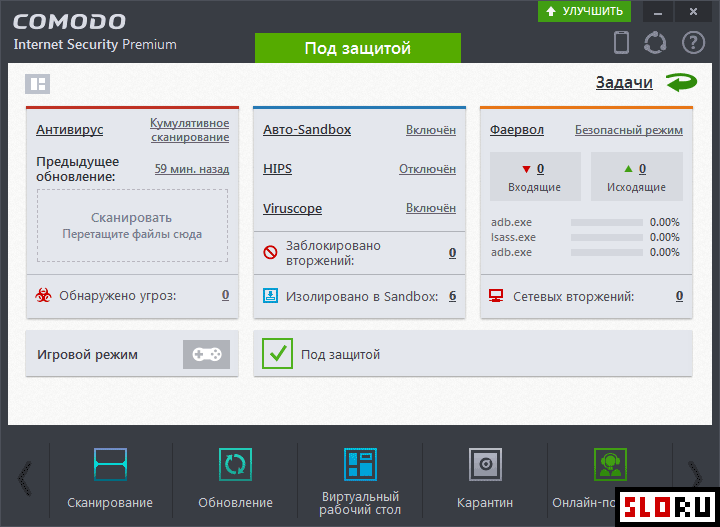Viewport: 720px width, 527px height.
Task: Show previous bottom bar items with left arrow
Action: (x=24, y=478)
